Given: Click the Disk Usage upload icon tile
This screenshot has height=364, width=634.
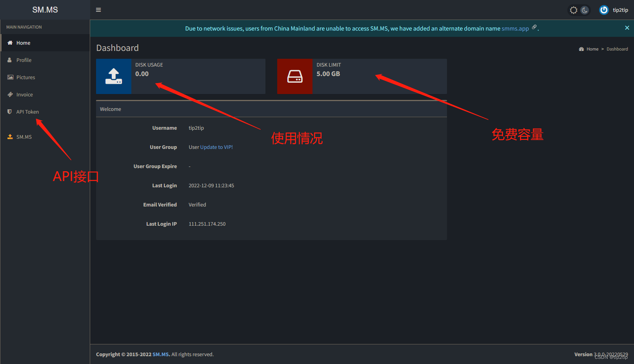Looking at the screenshot, I should (114, 76).
